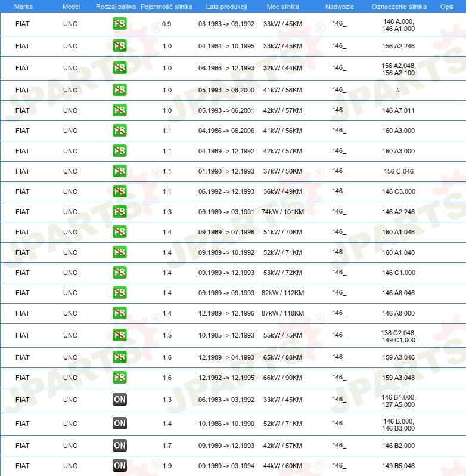466x476 pixels.
Task: Click engine code 156 A2.048, 156 A2.100
Action: (399, 69)
